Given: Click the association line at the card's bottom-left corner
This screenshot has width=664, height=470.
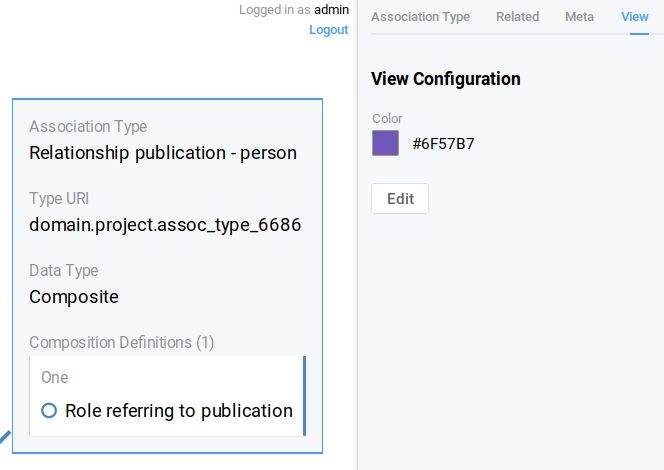Looking at the screenshot, I should [x=5, y=437].
